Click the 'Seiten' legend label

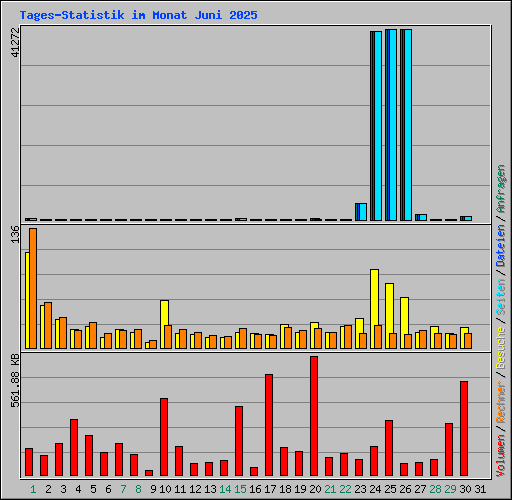501,297
